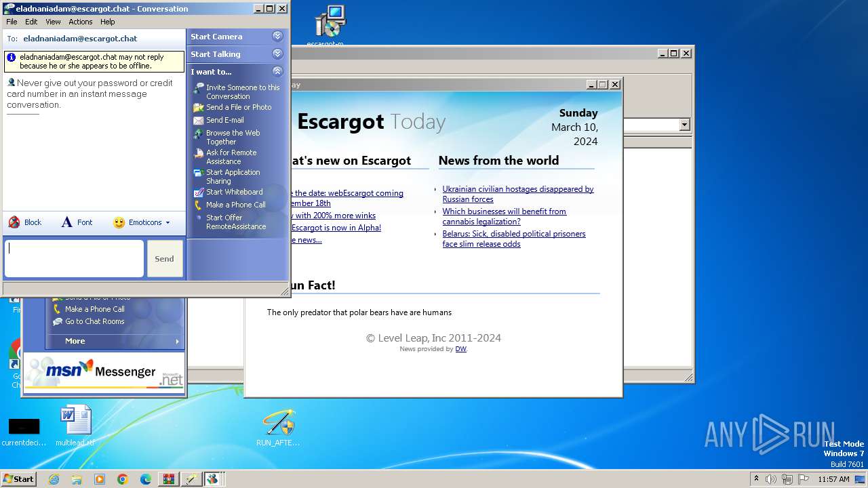Open Ukrainian civilian hostages news link
The width and height of the screenshot is (868, 488).
click(x=518, y=194)
